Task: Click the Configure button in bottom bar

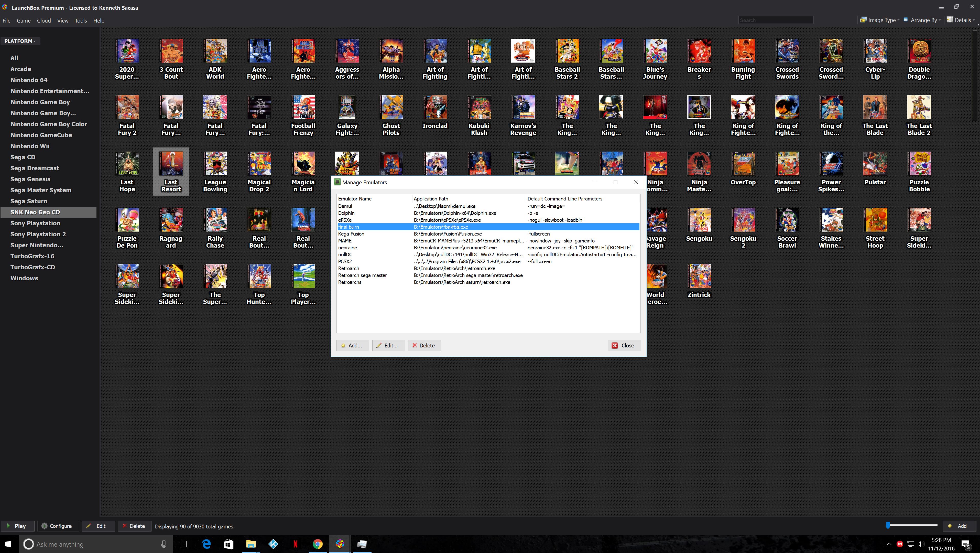Action: click(x=58, y=526)
